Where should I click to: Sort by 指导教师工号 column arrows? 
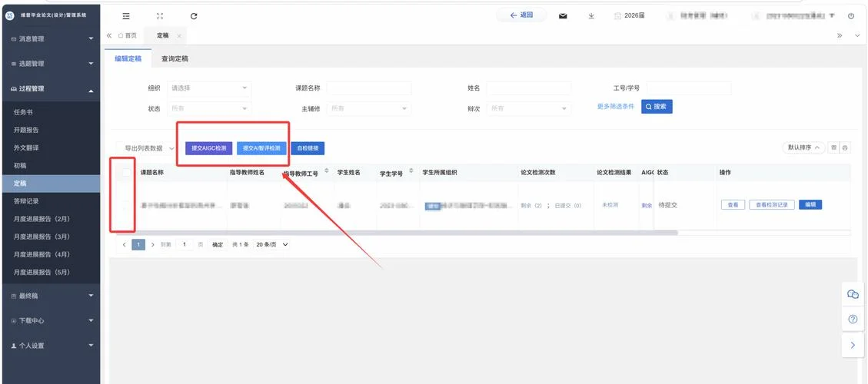[x=327, y=171]
